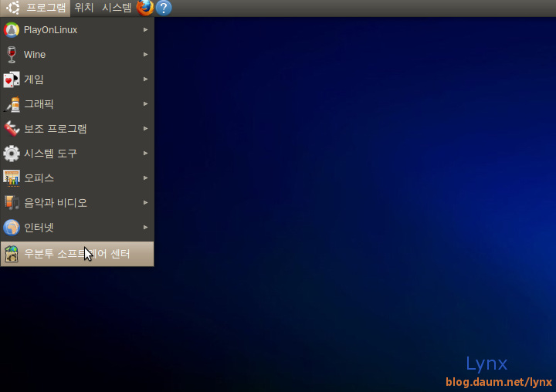Expand the 시스템 도구 submenu arrow

(145, 154)
